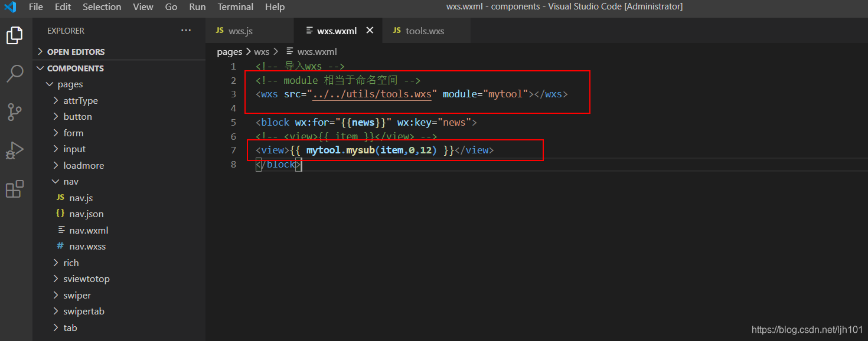This screenshot has height=341, width=868.
Task: Click 'wxs' folder in the breadcrumb
Action: 262,52
